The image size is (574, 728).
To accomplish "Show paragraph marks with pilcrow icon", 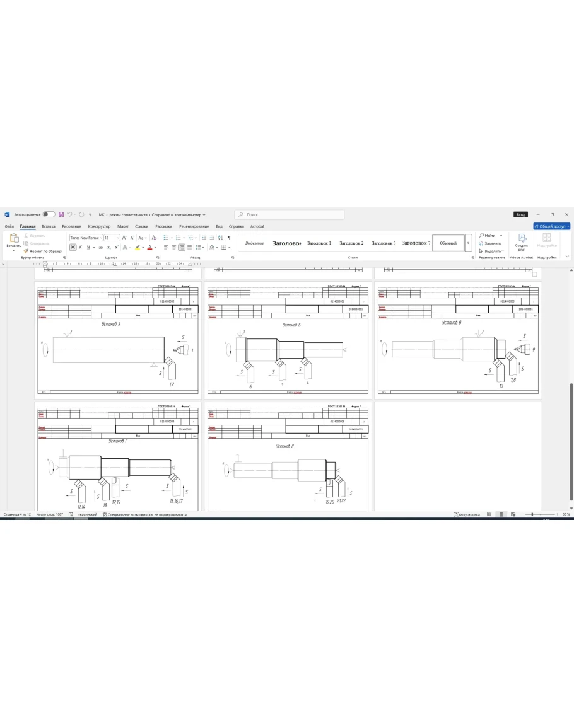I will coord(229,238).
